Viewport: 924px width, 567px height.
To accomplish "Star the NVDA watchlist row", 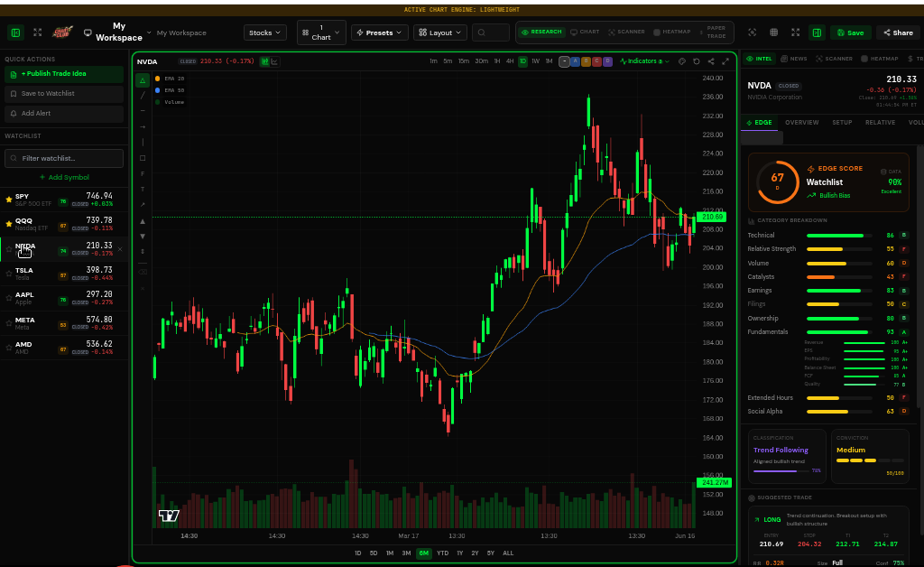I will click(x=8, y=249).
